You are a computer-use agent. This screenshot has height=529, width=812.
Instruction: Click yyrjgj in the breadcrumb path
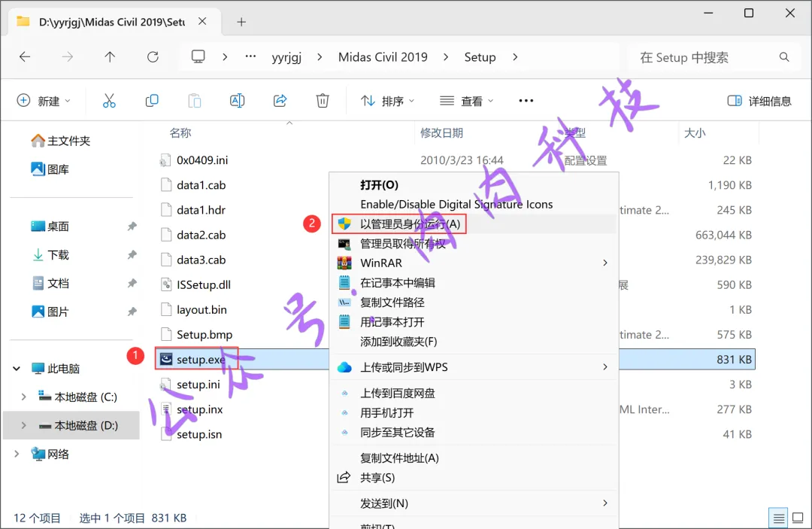pos(286,57)
